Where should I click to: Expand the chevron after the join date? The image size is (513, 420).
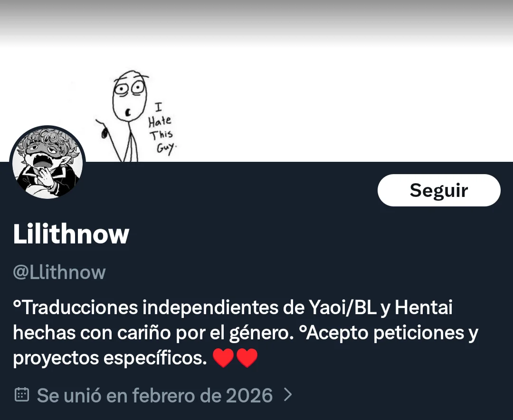287,395
